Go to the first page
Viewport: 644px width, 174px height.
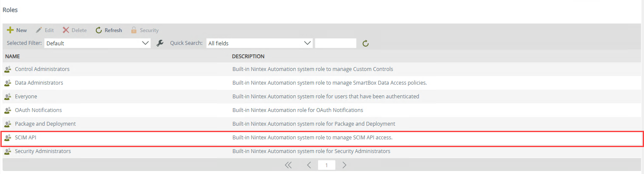tap(288, 165)
